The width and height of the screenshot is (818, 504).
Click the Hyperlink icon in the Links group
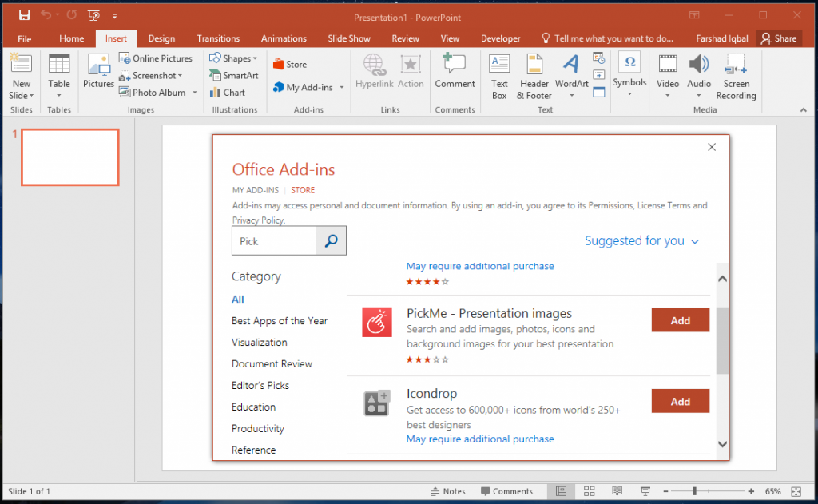pyautogui.click(x=374, y=71)
